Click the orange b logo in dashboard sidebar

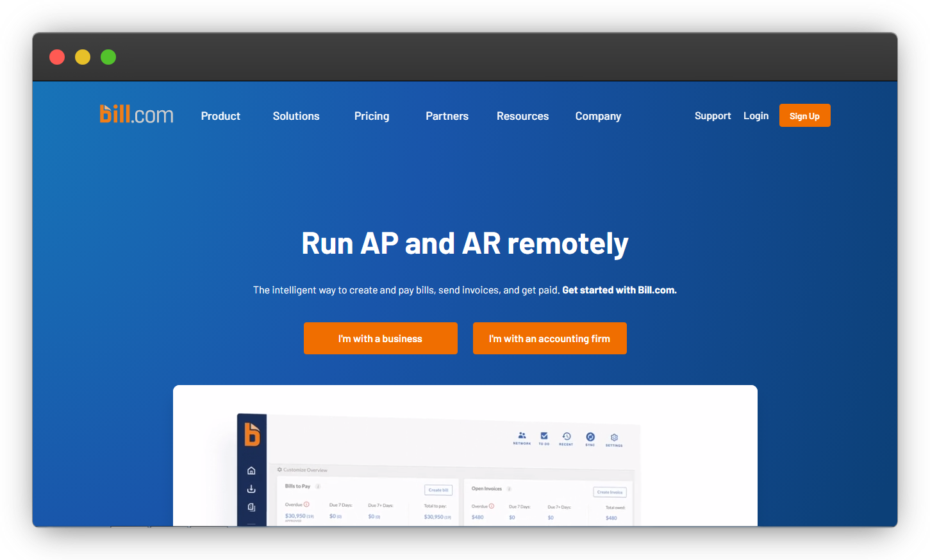(252, 434)
